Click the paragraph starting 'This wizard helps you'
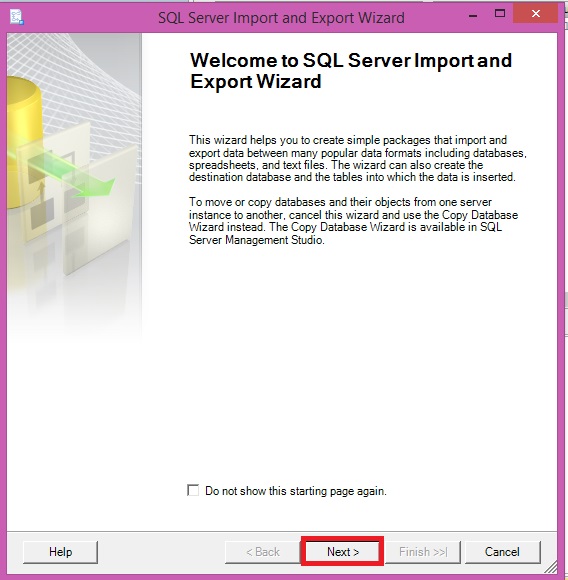The height and width of the screenshot is (580, 568). (x=358, y=159)
